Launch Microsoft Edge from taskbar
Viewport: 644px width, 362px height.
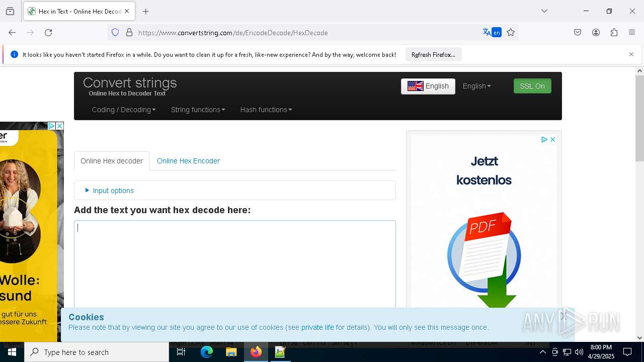point(207,352)
